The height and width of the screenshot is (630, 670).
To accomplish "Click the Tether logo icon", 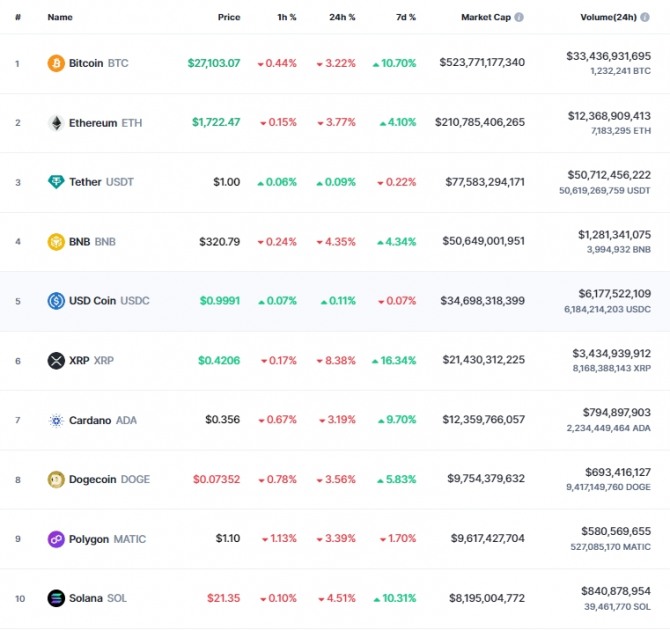I will click(56, 182).
